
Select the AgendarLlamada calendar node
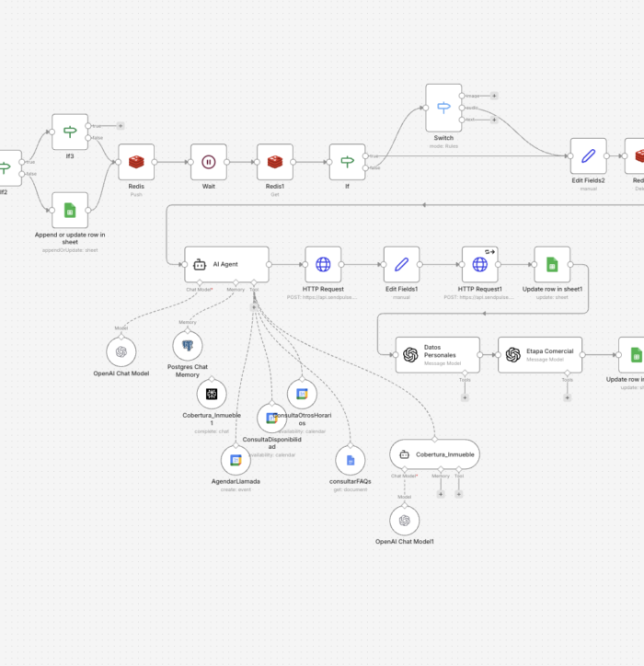click(236, 461)
